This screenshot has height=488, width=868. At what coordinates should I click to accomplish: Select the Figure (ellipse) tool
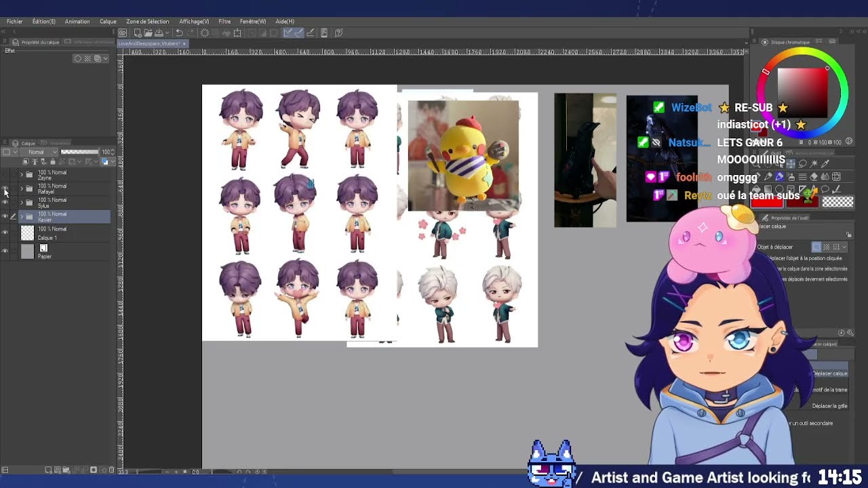click(x=779, y=189)
